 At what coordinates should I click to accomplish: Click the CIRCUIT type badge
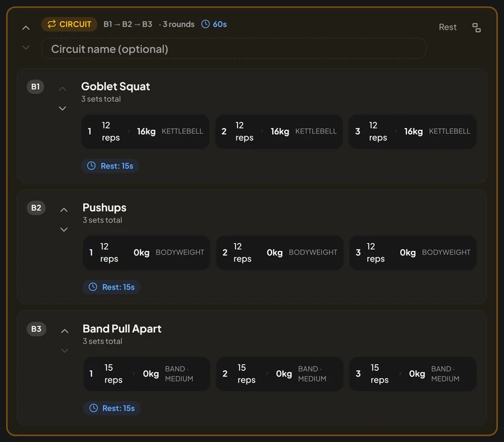(x=69, y=24)
